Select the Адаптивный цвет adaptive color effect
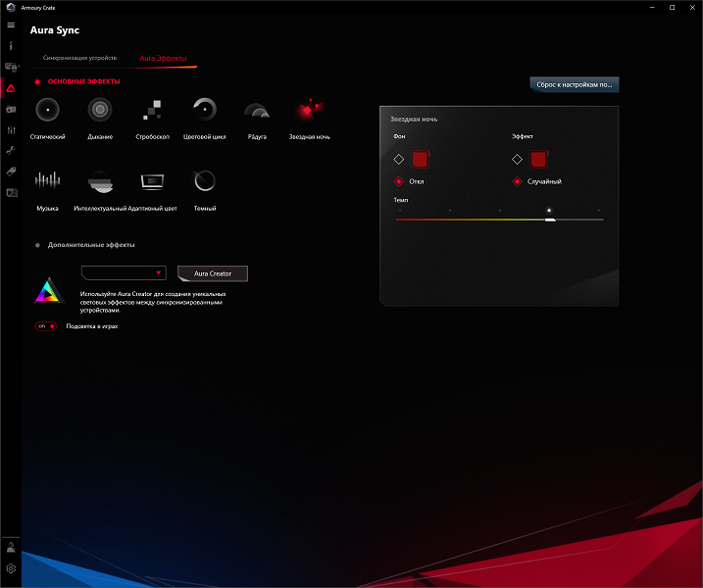The width and height of the screenshot is (703, 588). [152, 181]
